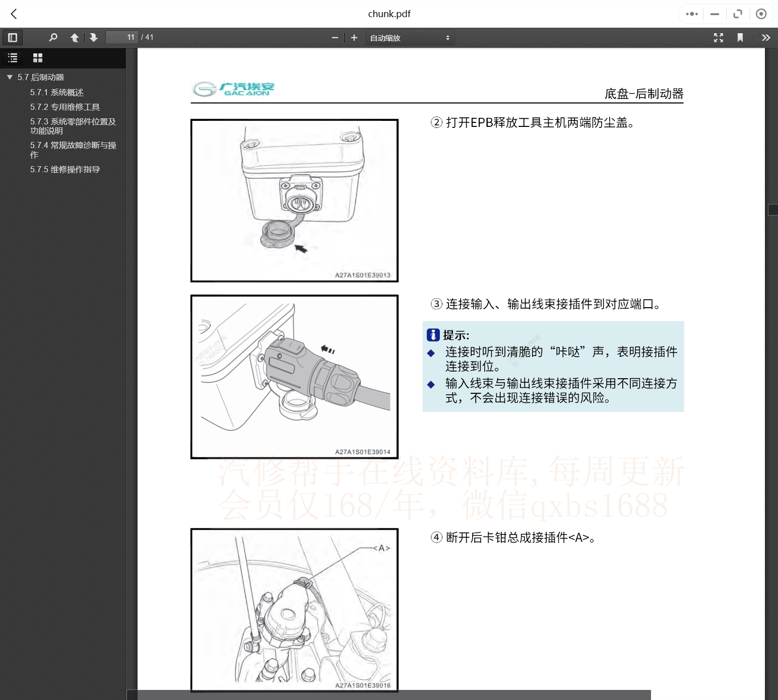Image resolution: width=778 pixels, height=700 pixels.
Task: Click the page number input showing 11
Action: tap(121, 37)
